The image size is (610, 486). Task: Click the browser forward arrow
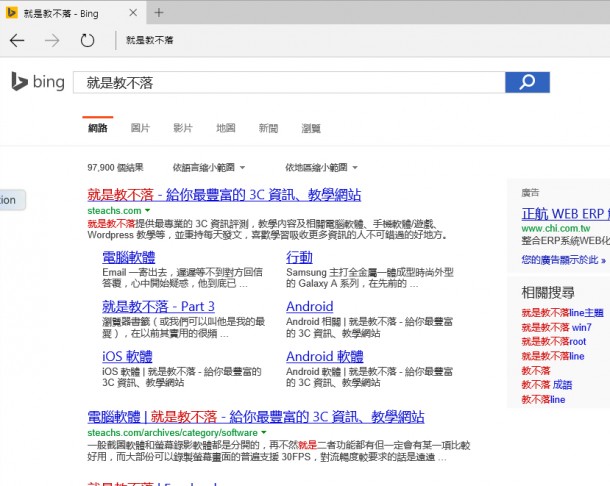[52, 40]
